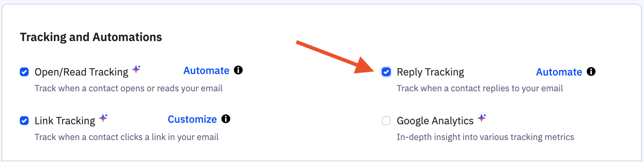Uncheck the Reply Tracking checkbox

pos(386,72)
